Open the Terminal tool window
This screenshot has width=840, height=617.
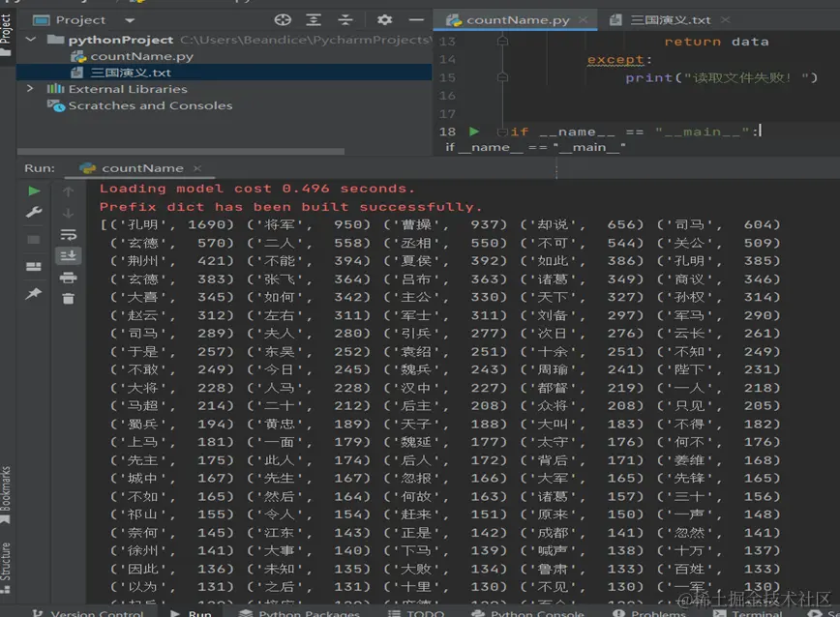(x=748, y=613)
